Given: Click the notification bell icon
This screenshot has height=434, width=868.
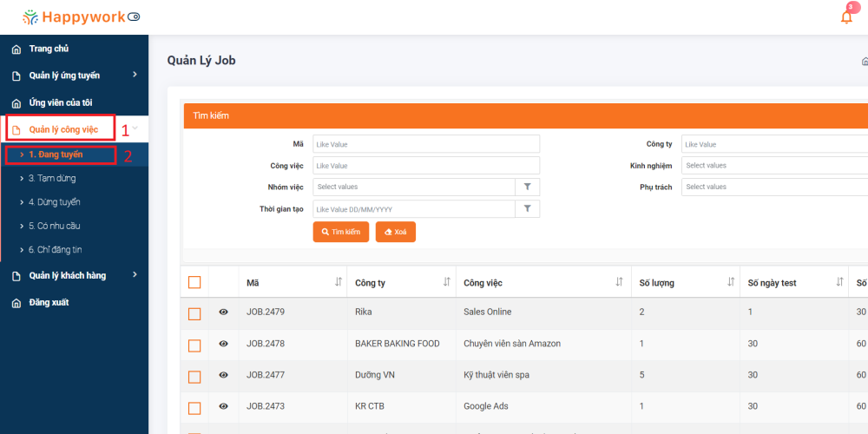Looking at the screenshot, I should coord(846,17).
